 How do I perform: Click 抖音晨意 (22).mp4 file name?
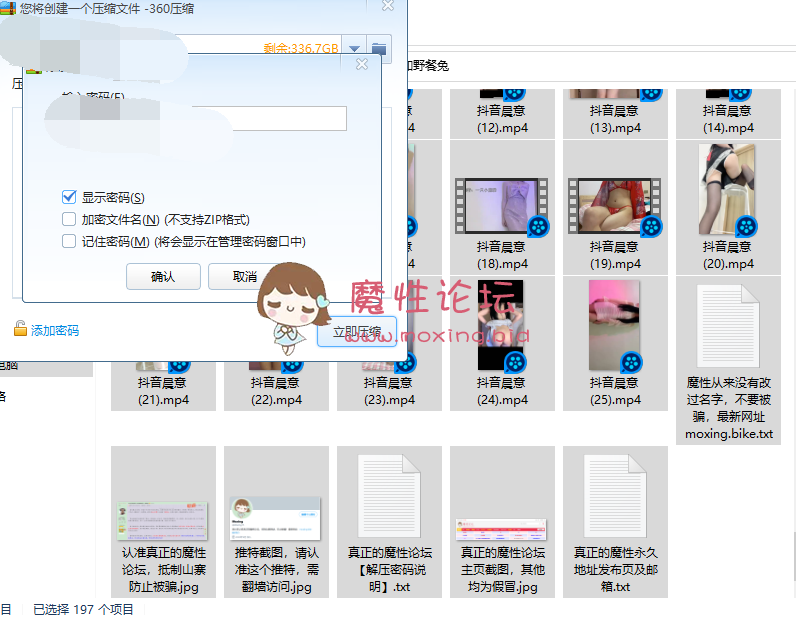(x=276, y=391)
